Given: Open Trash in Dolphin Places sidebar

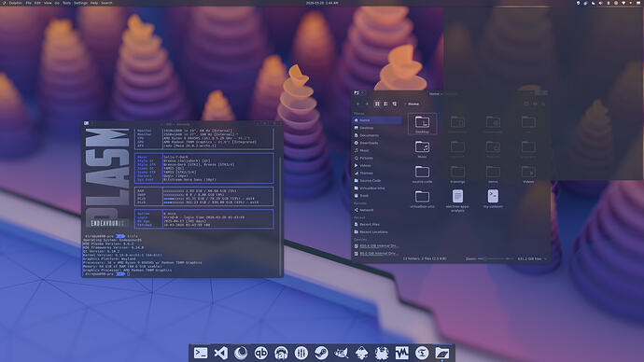Looking at the screenshot, I should [x=377, y=196].
